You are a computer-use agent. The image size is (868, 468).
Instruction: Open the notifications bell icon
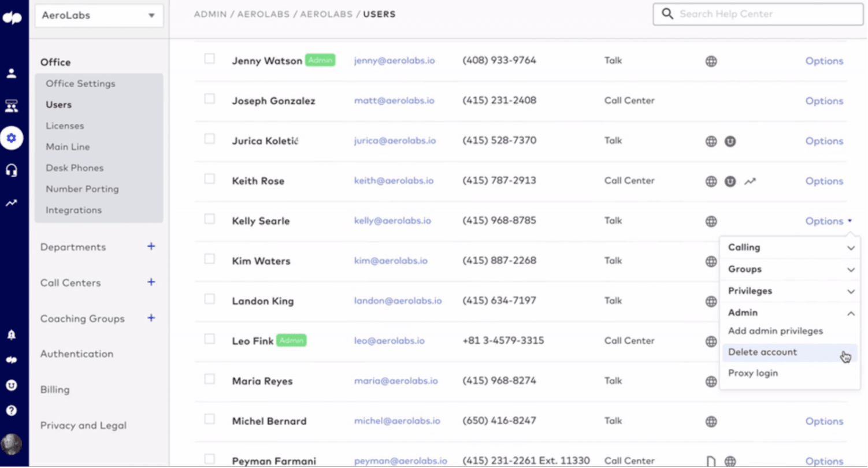coord(11,335)
